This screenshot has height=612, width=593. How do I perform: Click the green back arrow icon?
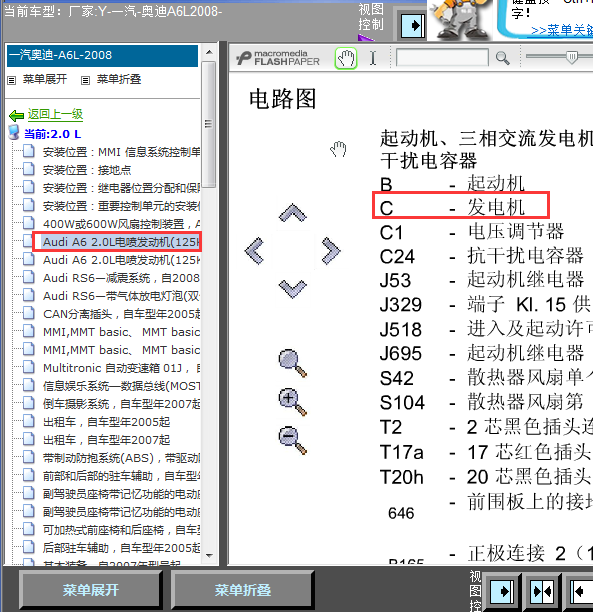16,116
